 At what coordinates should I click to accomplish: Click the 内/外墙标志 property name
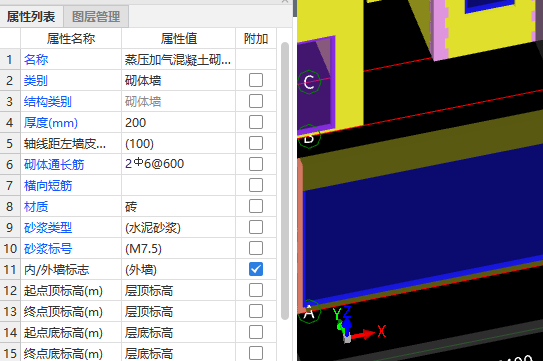56,270
